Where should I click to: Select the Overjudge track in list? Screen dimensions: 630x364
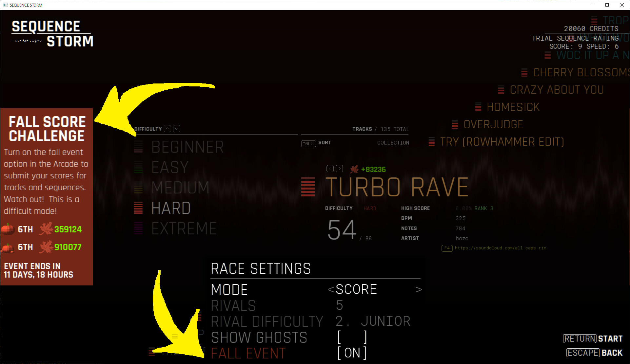[493, 124]
